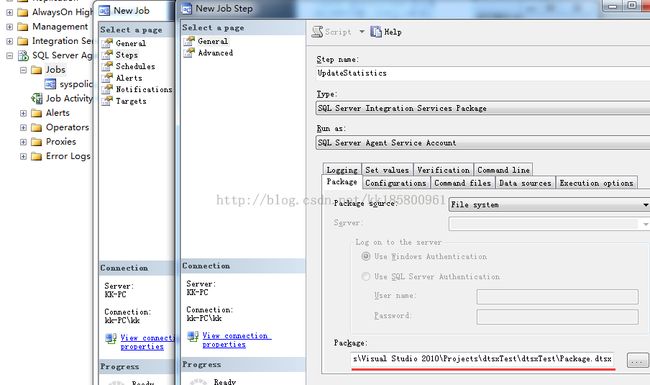Switch to the Command files tab
Screen dimensions: 650x385
pyautogui.click(x=463, y=183)
